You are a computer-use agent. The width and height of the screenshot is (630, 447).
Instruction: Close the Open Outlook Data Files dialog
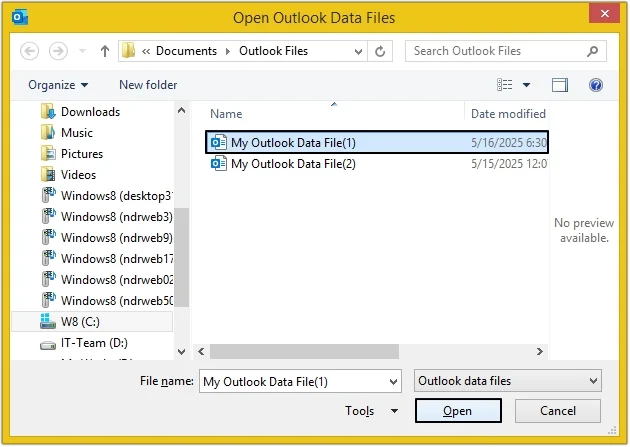click(605, 13)
